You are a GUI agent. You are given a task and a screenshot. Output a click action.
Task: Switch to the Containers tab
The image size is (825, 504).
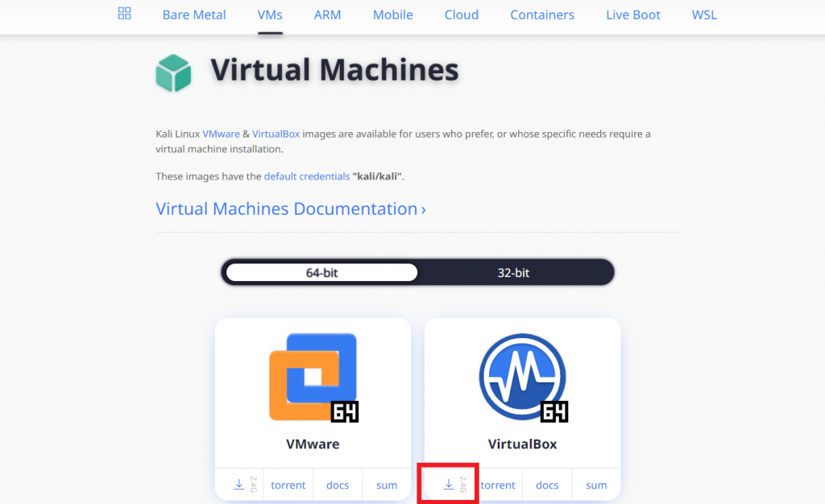pyautogui.click(x=542, y=14)
